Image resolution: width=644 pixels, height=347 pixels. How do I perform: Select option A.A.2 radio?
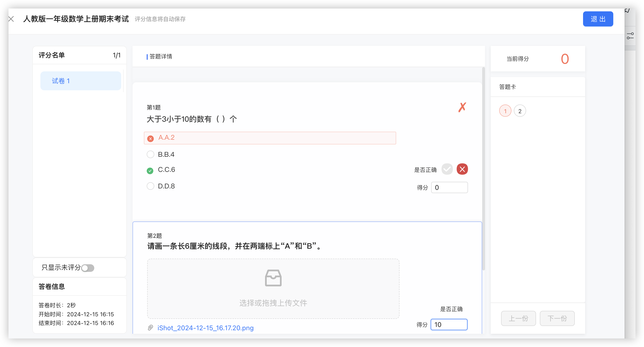(150, 138)
